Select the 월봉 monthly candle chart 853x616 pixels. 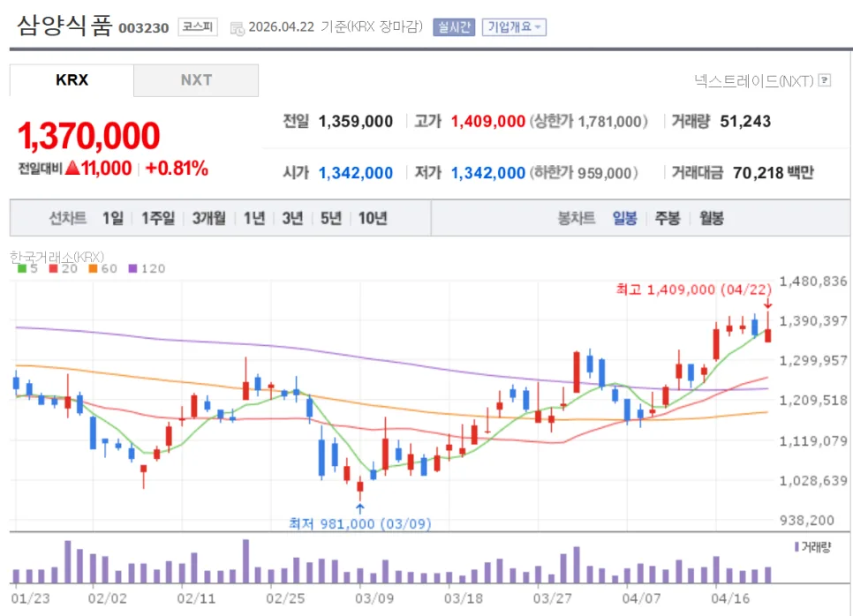pyautogui.click(x=711, y=219)
